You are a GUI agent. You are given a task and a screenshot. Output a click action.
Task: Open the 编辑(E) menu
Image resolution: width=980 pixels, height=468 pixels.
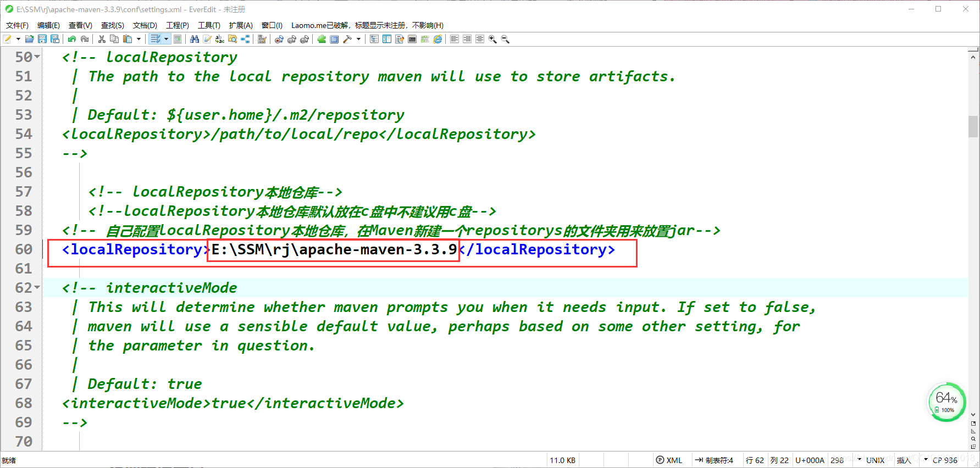tap(48, 25)
